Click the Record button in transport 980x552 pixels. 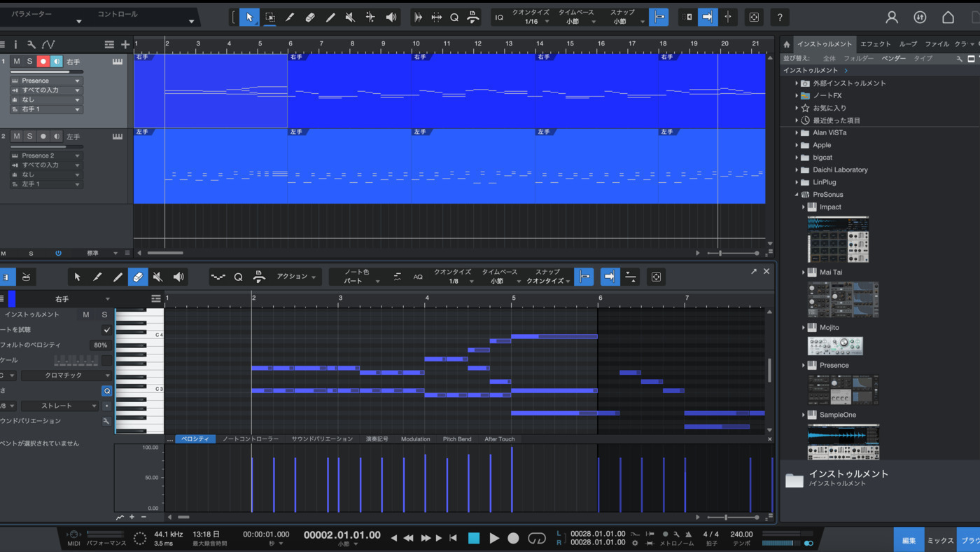[x=513, y=538]
